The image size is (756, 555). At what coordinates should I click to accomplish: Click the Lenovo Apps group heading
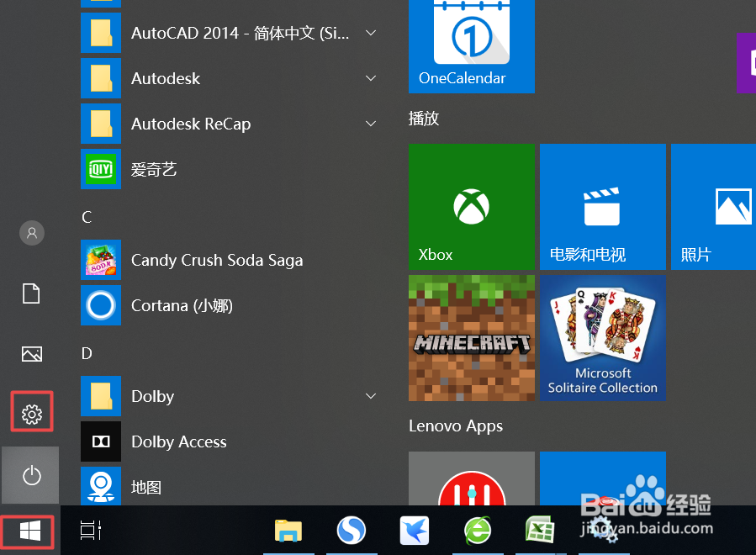point(456,425)
